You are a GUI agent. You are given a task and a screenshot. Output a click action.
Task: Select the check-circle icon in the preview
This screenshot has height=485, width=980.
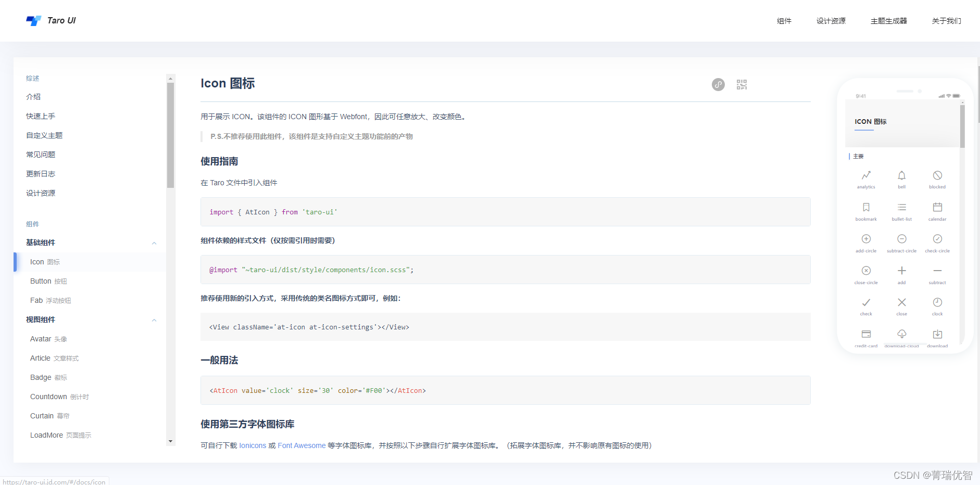937,239
